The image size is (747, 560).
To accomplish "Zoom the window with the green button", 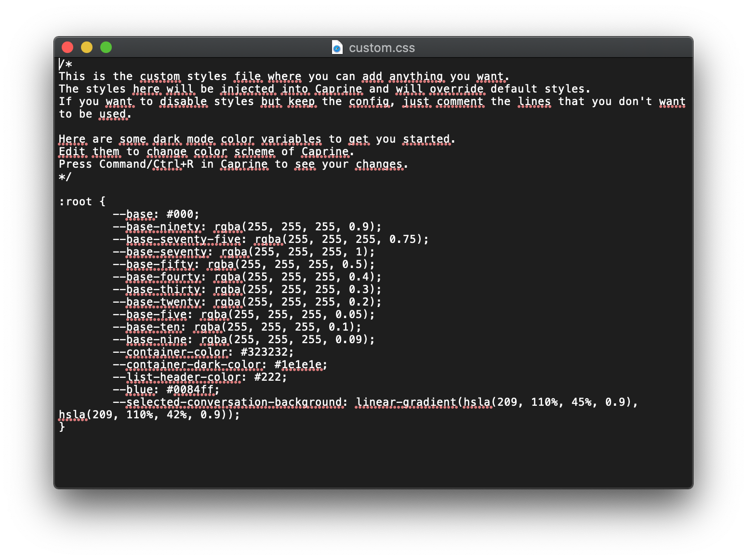I will pos(106,47).
